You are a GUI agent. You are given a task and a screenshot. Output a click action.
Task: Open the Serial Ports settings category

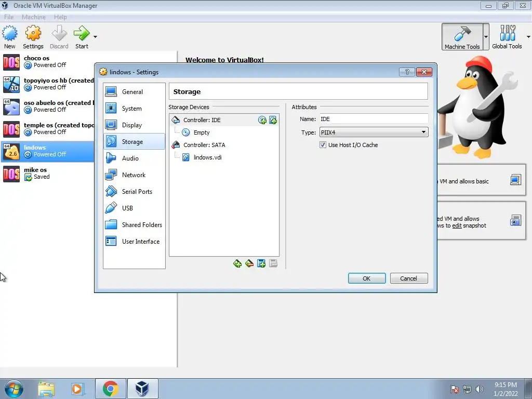pyautogui.click(x=134, y=192)
